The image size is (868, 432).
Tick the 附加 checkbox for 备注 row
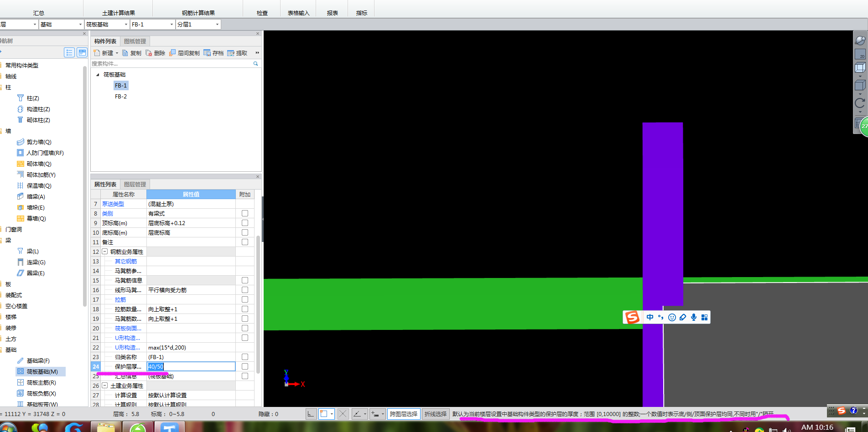pos(245,242)
